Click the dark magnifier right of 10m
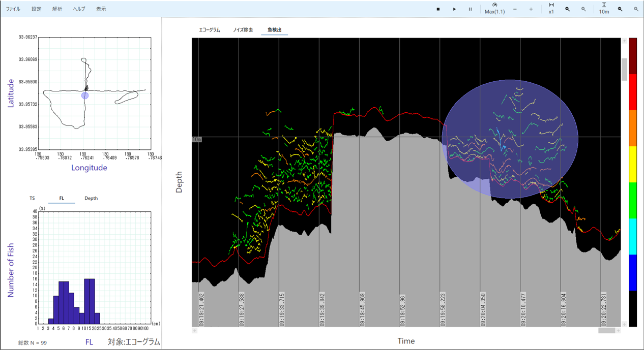644x350 pixels. tap(620, 9)
